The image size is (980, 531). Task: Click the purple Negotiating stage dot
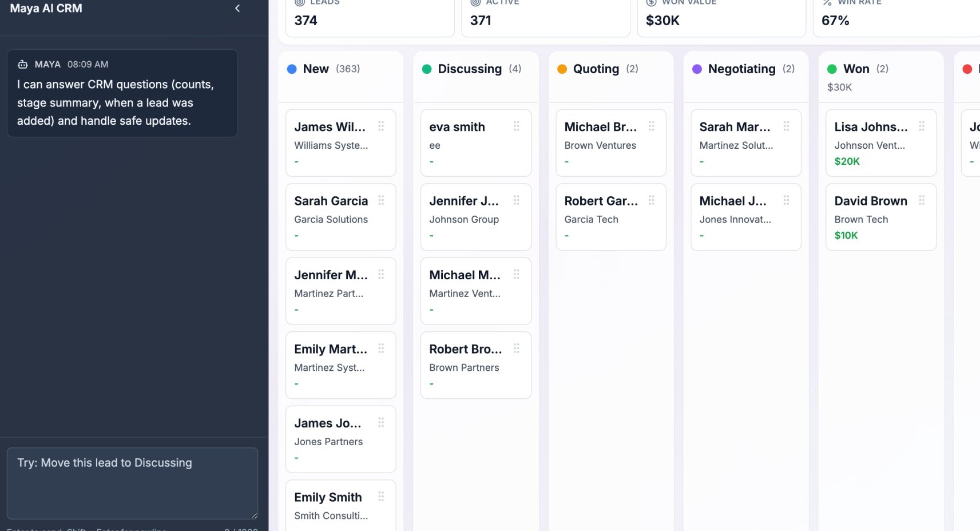point(697,69)
